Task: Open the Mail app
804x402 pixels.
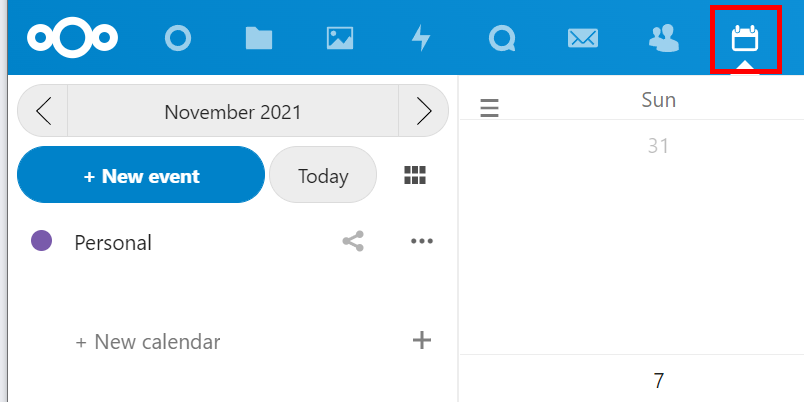Action: tap(582, 39)
